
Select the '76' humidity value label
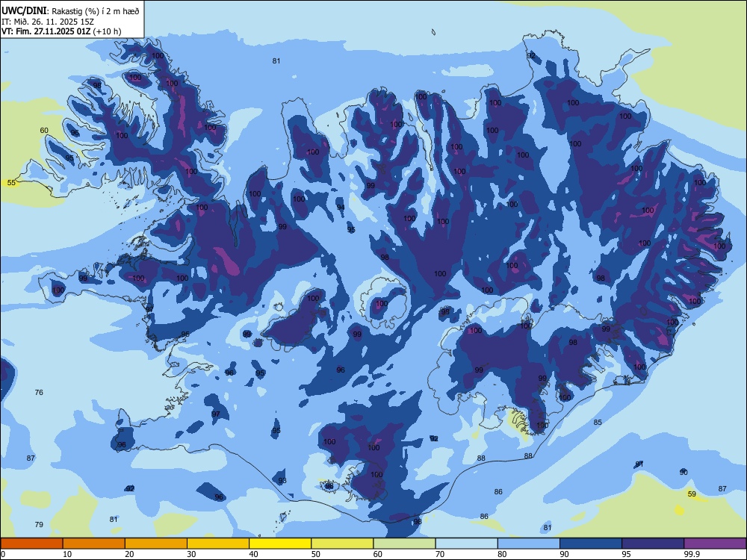pos(39,392)
